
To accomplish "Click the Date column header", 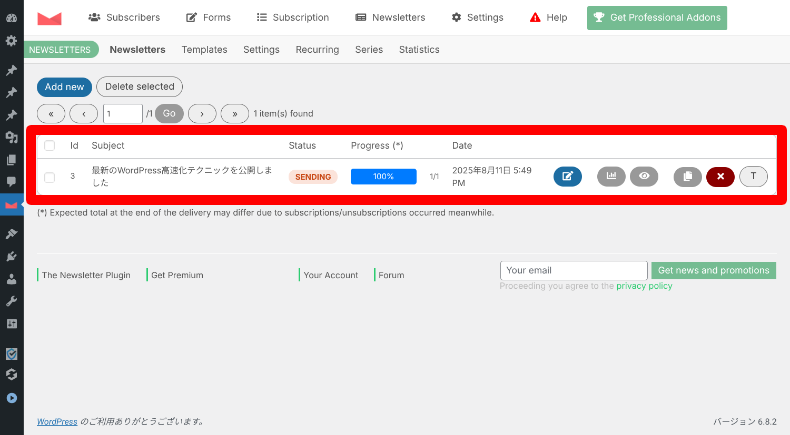I will [x=462, y=146].
